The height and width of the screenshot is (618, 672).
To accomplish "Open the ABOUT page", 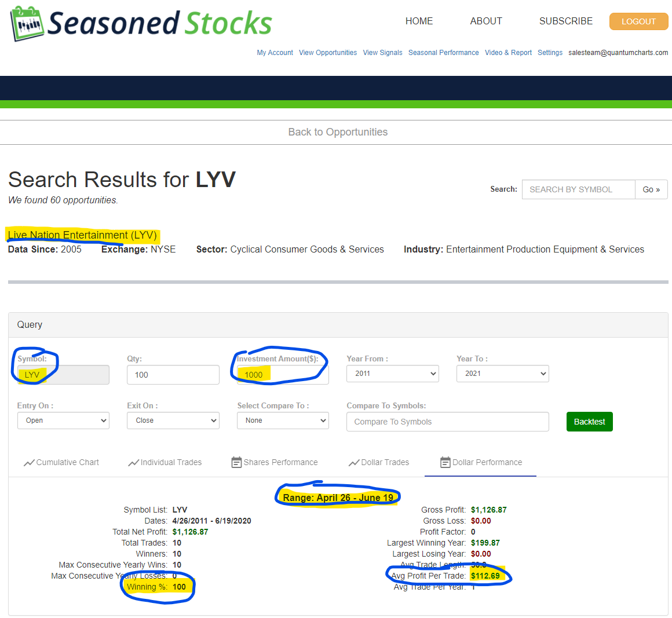I will 486,21.
